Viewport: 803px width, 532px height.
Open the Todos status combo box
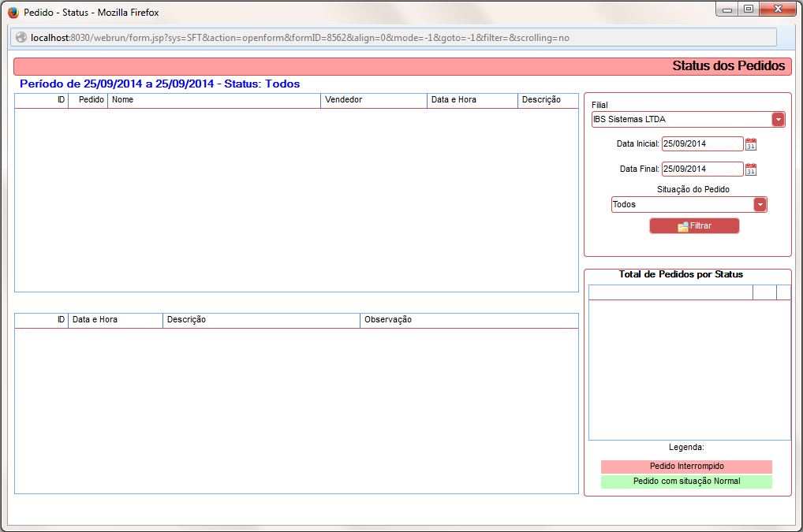click(689, 205)
